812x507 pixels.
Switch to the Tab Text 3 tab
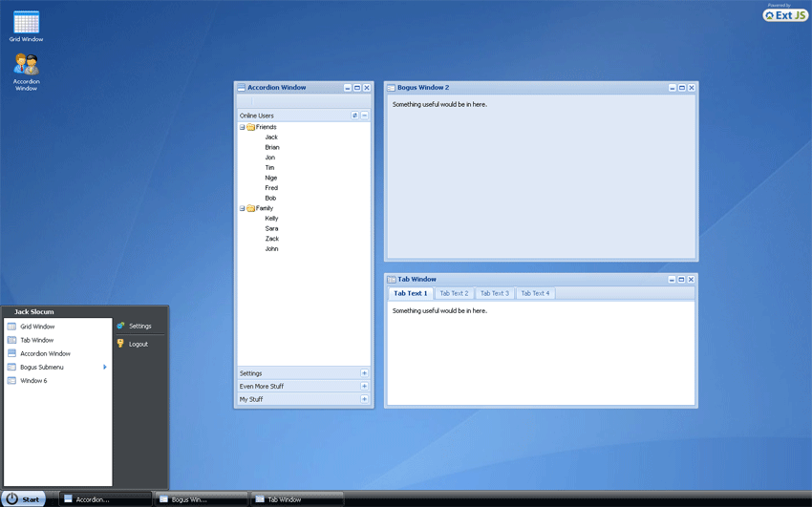(x=495, y=293)
